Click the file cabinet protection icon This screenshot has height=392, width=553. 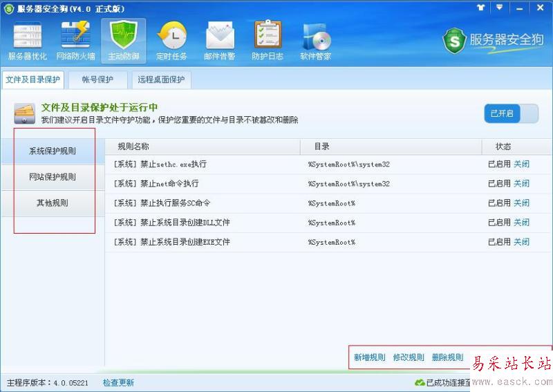(x=24, y=113)
